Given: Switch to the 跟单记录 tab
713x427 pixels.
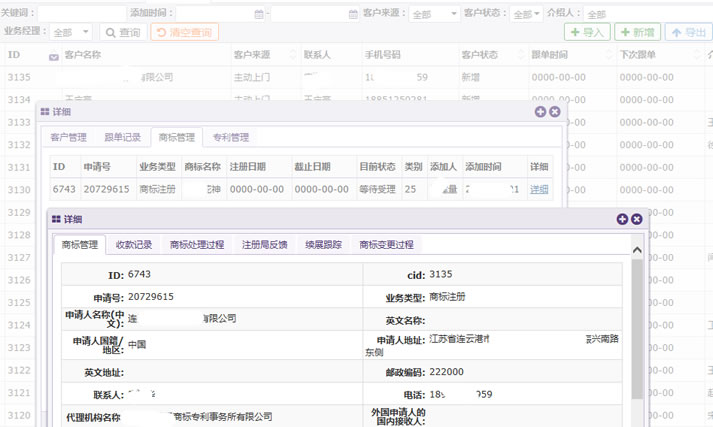Looking at the screenshot, I should (122, 137).
